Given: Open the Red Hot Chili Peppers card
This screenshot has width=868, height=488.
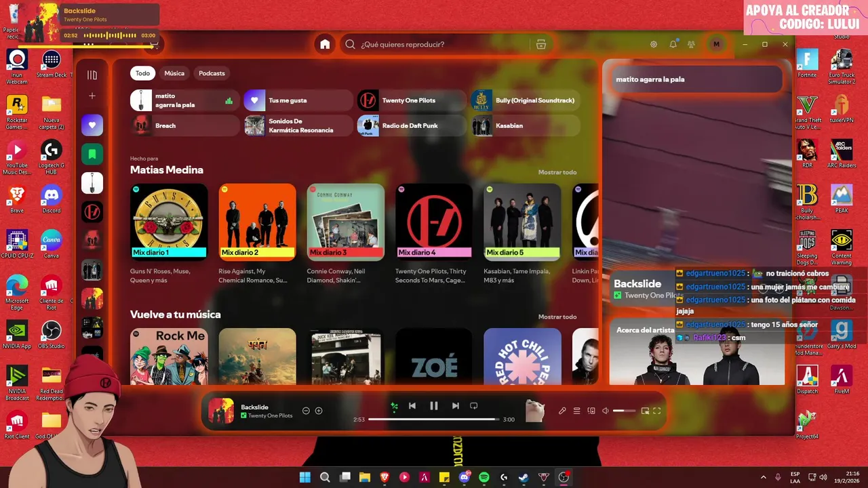Looking at the screenshot, I should point(522,357).
